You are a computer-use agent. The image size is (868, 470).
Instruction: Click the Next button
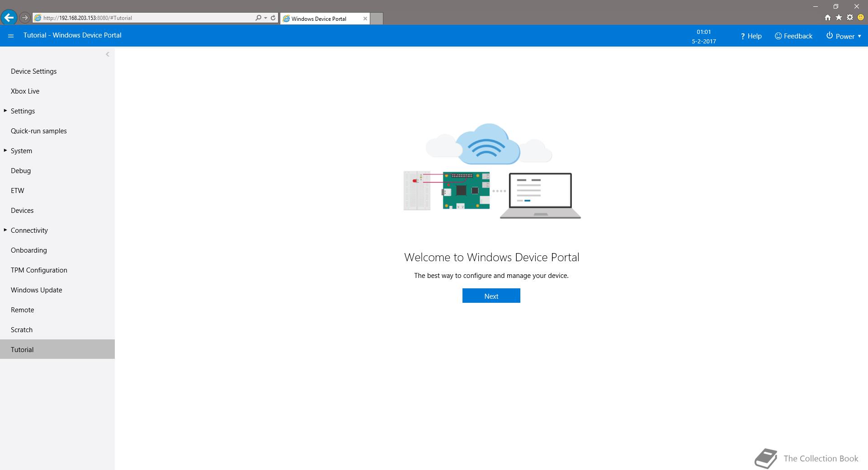click(491, 296)
